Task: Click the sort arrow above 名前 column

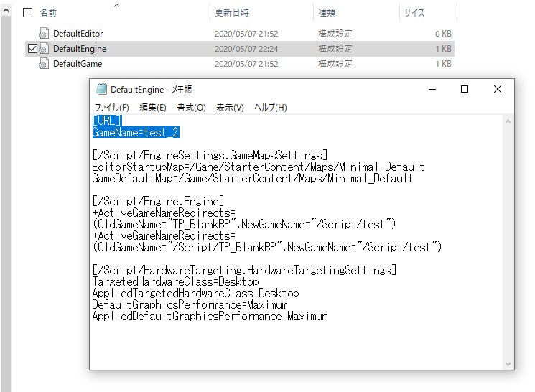Action: [116, 5]
